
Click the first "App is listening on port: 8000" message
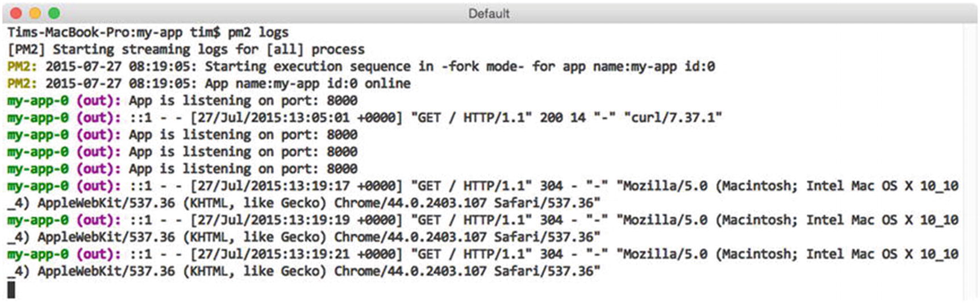click(243, 101)
